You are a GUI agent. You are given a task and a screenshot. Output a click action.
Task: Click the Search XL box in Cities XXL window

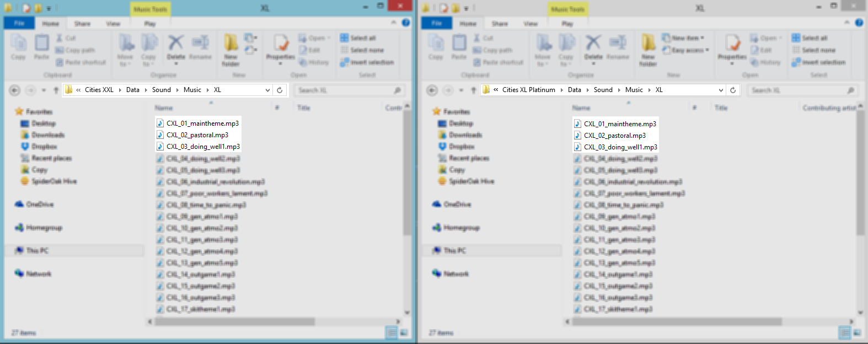[x=349, y=90]
